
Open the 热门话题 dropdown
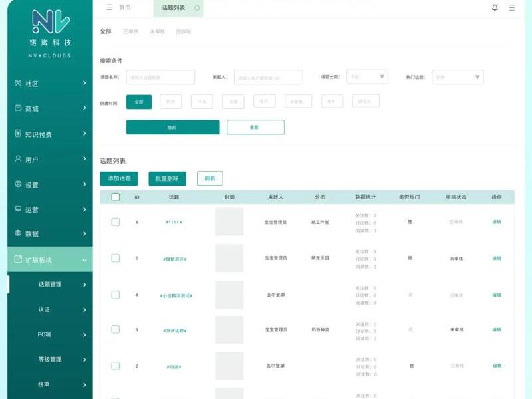tap(458, 77)
